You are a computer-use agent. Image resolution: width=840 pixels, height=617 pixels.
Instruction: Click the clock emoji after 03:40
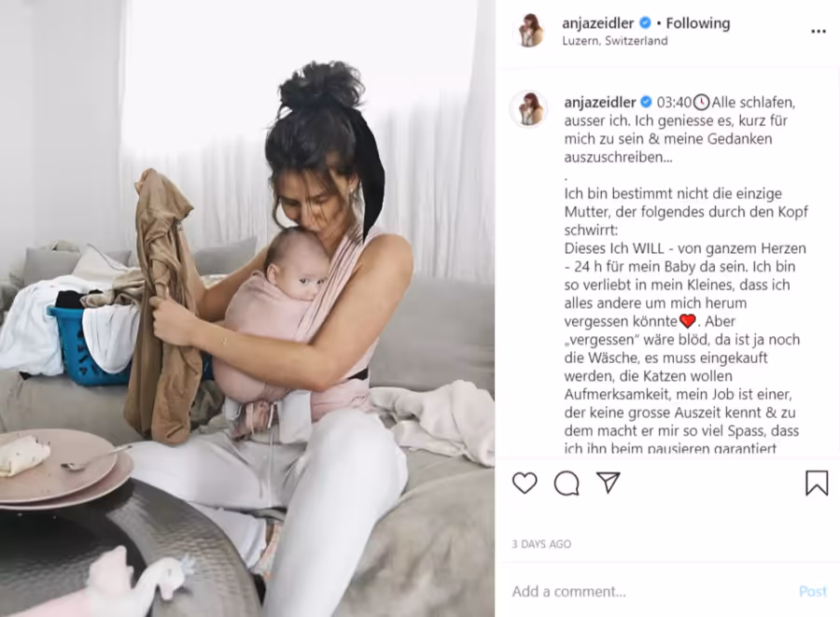tap(701, 102)
